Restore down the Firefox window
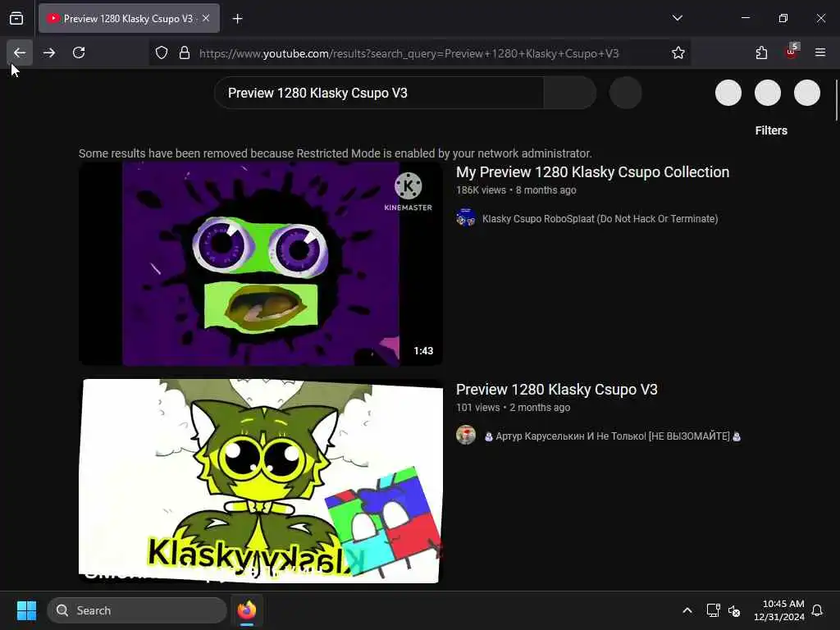840x630 pixels. click(783, 18)
